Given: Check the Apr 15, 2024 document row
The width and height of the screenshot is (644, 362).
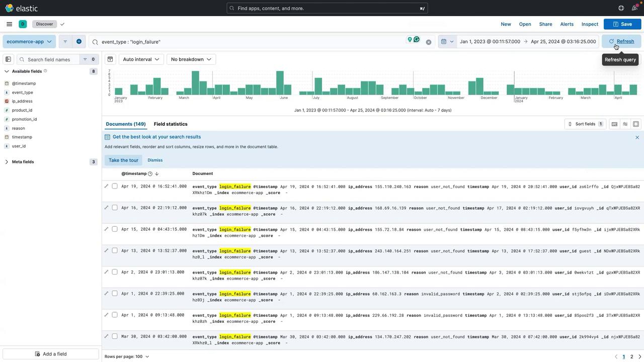Looking at the screenshot, I should pyautogui.click(x=115, y=229).
